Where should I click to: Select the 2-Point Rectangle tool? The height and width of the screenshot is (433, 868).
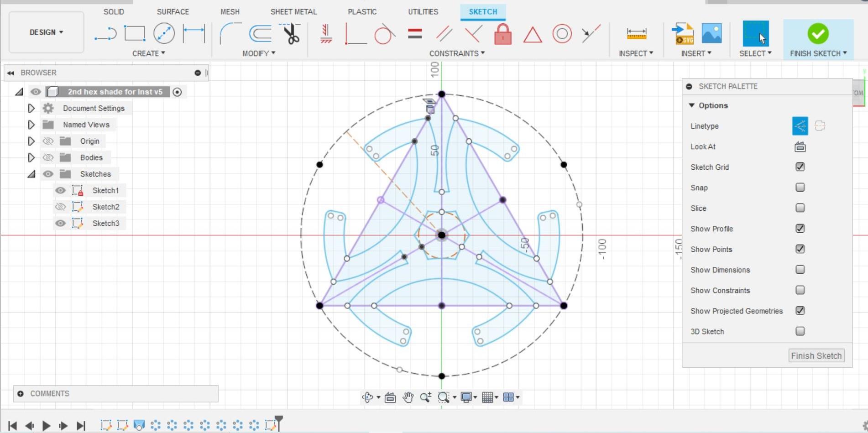(134, 33)
